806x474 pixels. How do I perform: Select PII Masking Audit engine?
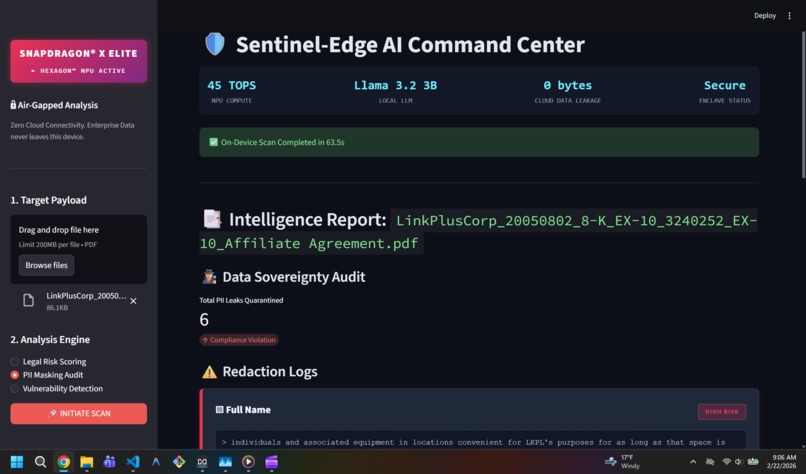[x=47, y=375]
